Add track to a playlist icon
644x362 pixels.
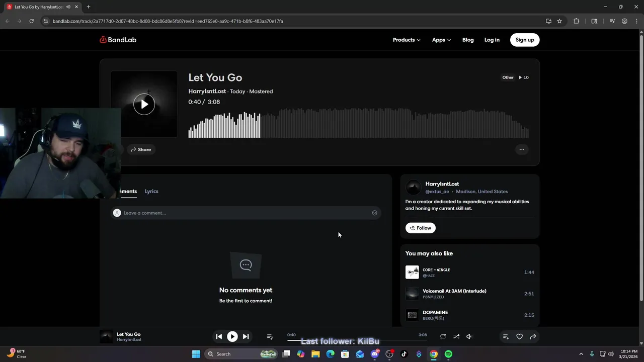tap(506, 336)
